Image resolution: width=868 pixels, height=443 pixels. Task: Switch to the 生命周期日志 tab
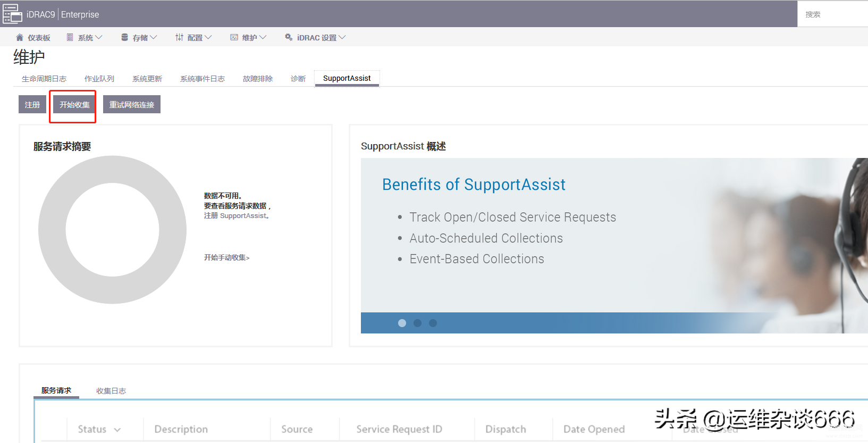(x=44, y=79)
